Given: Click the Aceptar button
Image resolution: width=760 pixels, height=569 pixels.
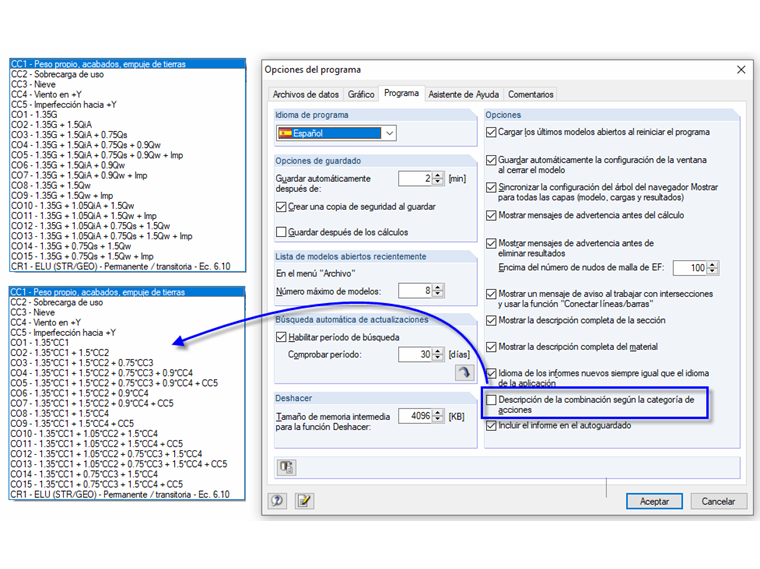Looking at the screenshot, I should 654,501.
